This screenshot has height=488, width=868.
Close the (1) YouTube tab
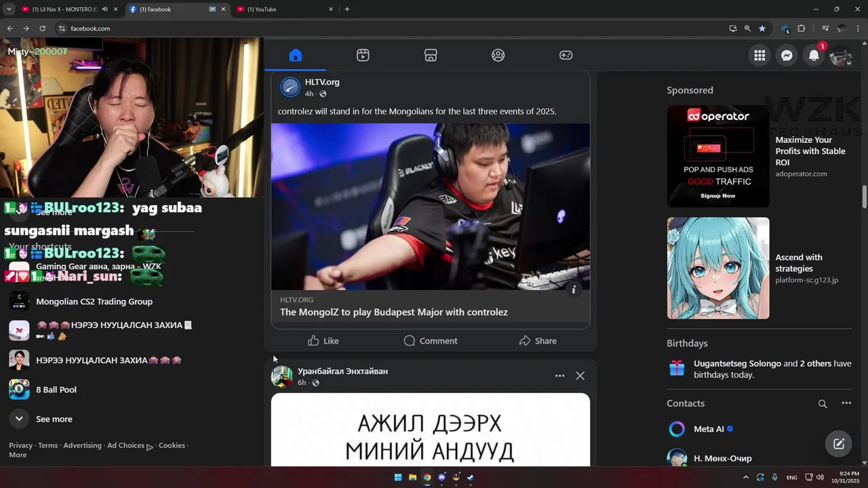click(331, 9)
